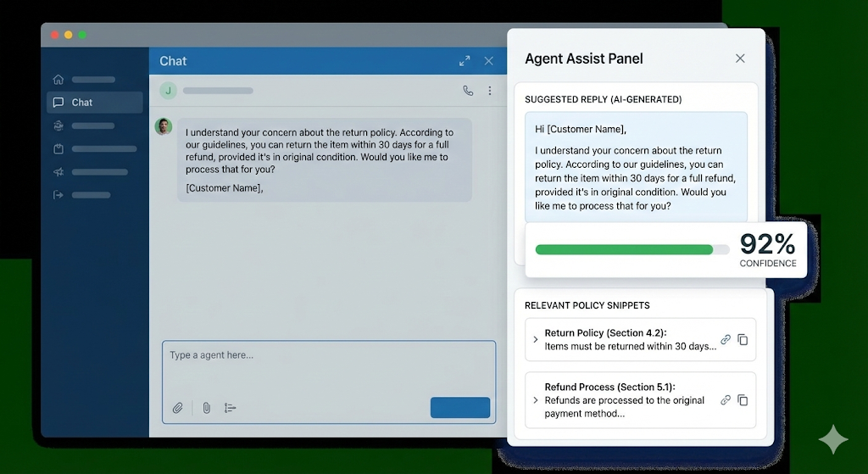Click the green 92% confidence bar
Screen dimensions: 868x474
624,250
